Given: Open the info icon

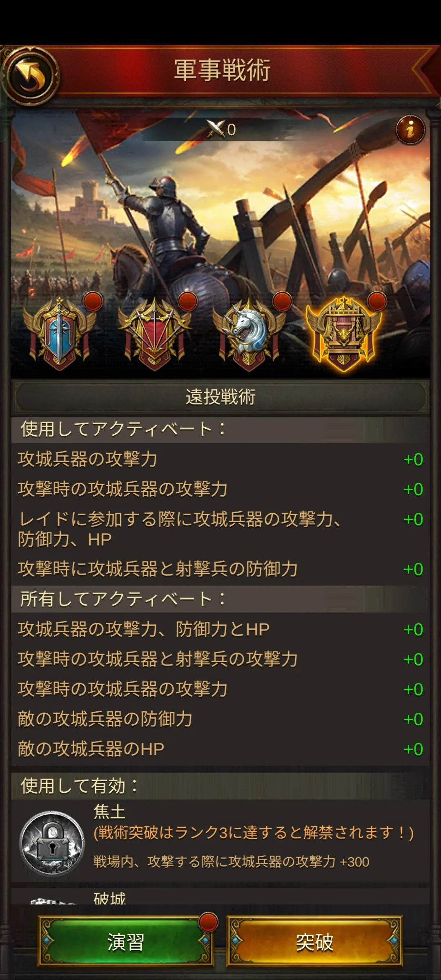Looking at the screenshot, I should click(x=410, y=130).
